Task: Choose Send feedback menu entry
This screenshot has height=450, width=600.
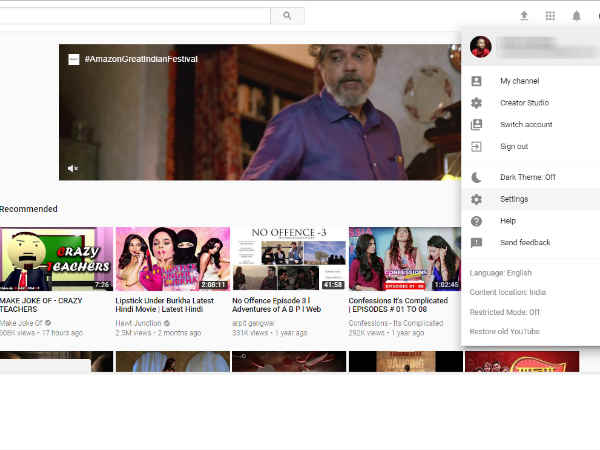Action: click(x=531, y=243)
